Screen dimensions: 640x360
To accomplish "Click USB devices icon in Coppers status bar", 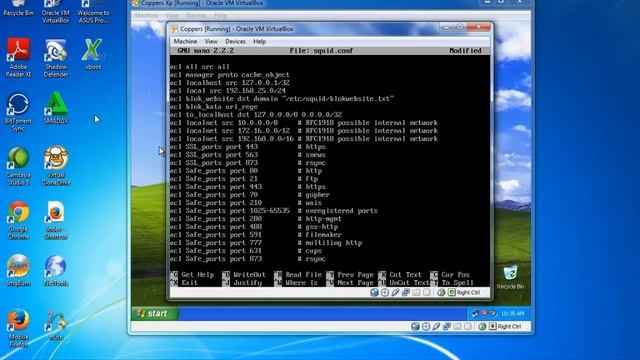I will (x=395, y=292).
